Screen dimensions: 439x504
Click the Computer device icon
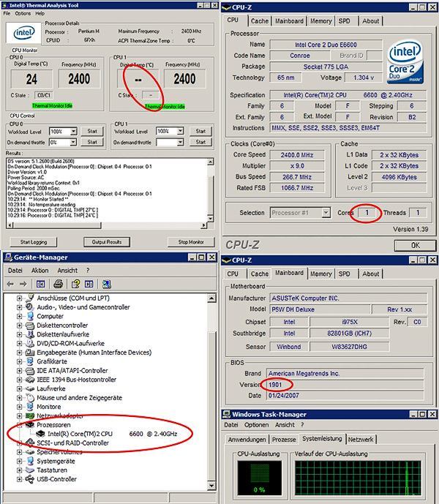coord(30,316)
